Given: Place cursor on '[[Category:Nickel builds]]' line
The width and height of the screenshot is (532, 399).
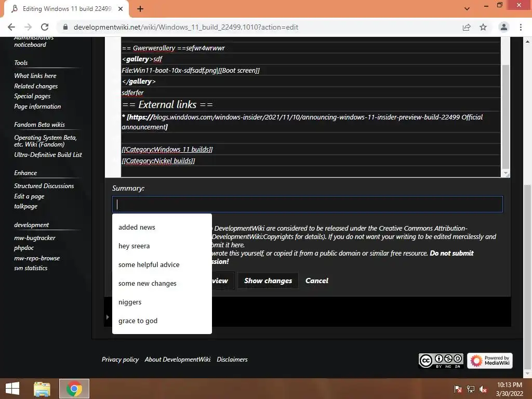Looking at the screenshot, I should click(158, 161).
